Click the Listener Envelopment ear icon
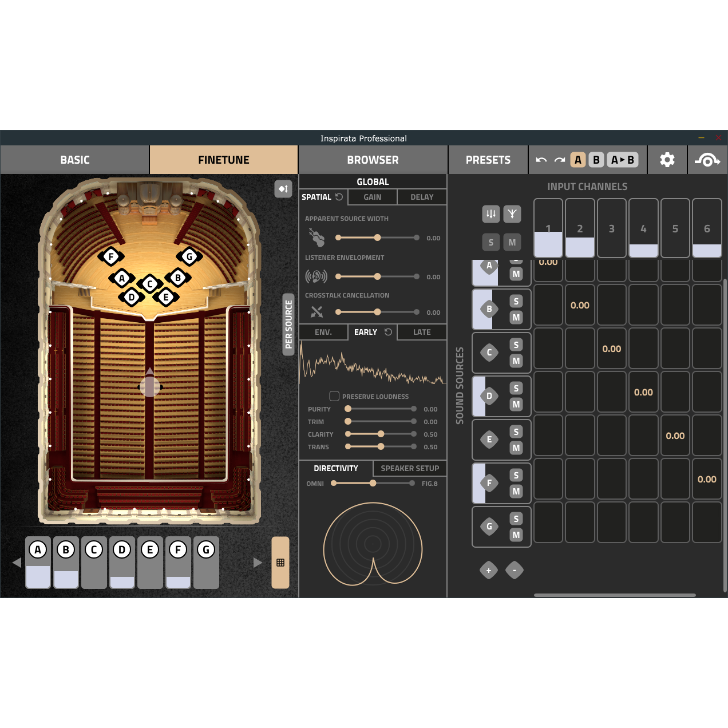This screenshot has height=728, width=728. coord(316,276)
